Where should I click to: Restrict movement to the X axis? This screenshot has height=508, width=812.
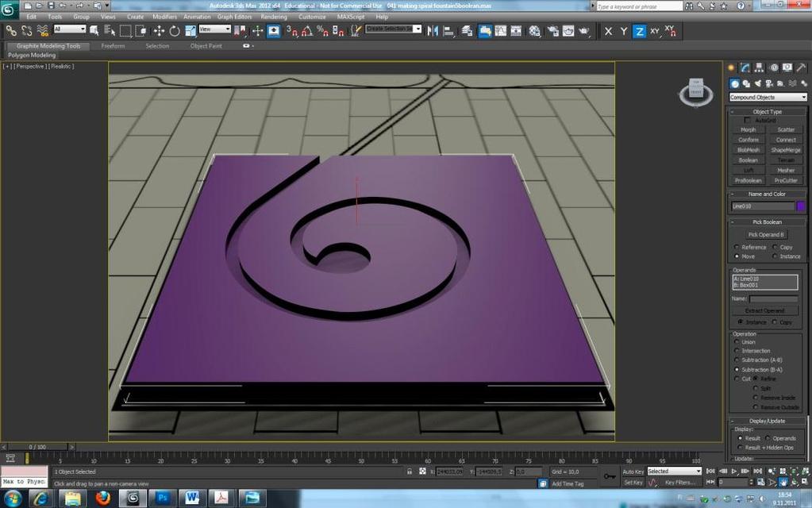(x=609, y=31)
